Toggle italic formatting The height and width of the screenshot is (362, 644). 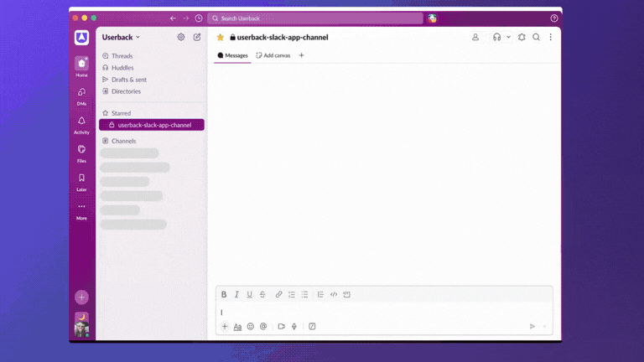pos(236,294)
